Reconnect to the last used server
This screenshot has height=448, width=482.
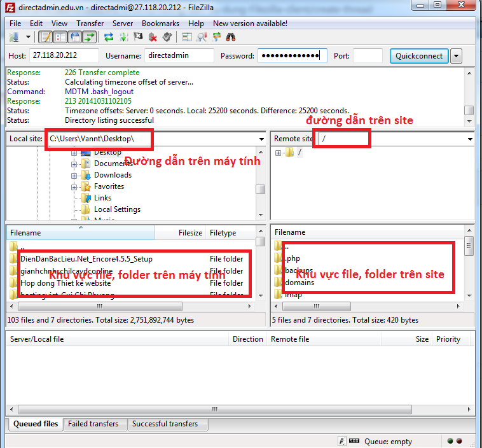coord(167,38)
